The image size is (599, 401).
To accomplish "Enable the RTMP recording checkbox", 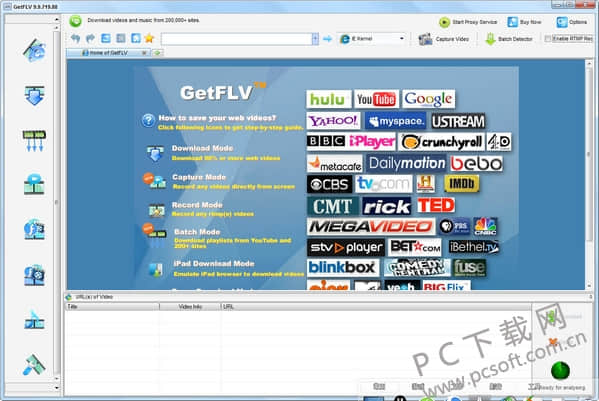I will [548, 39].
